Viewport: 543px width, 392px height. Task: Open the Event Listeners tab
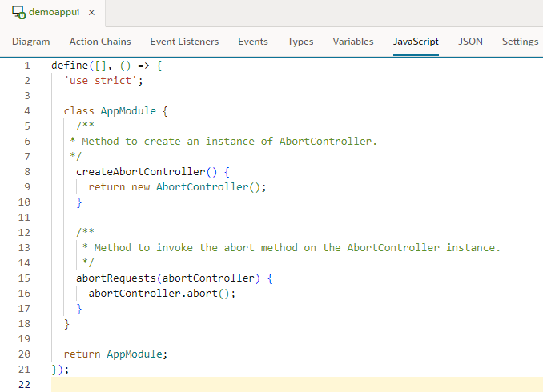(x=184, y=42)
